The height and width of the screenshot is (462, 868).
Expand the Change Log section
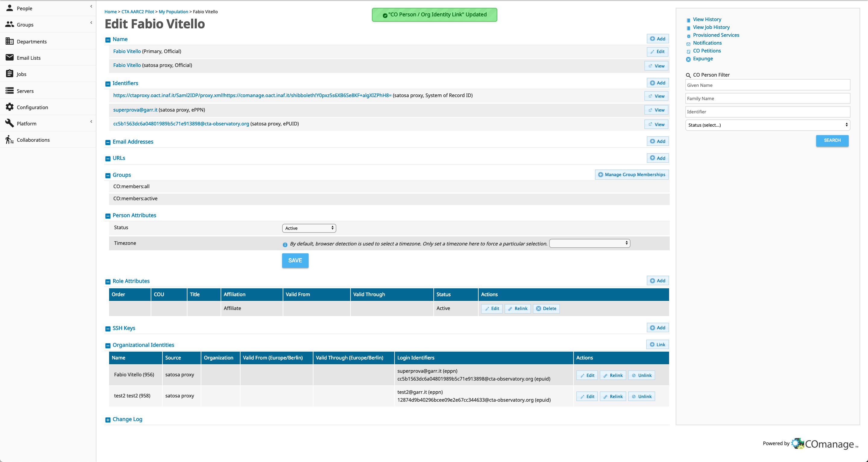pyautogui.click(x=108, y=420)
